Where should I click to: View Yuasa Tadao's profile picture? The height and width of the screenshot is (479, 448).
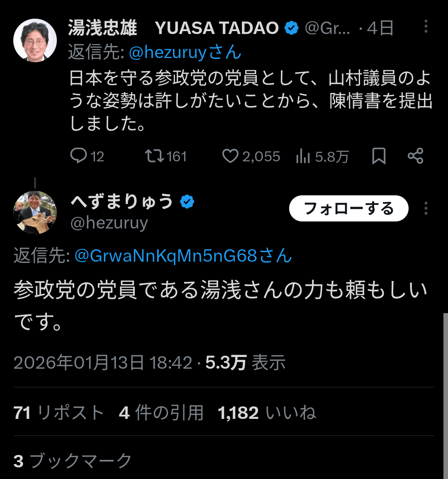(35, 40)
